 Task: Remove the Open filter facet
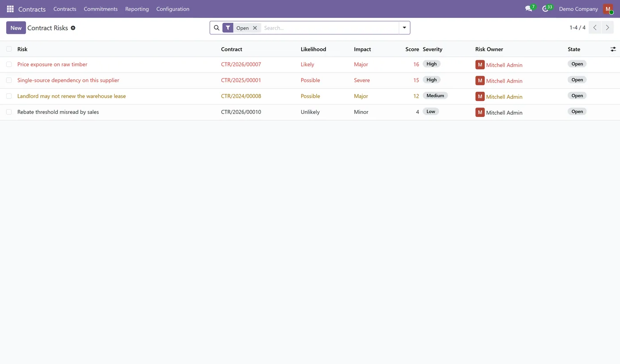[x=255, y=28]
